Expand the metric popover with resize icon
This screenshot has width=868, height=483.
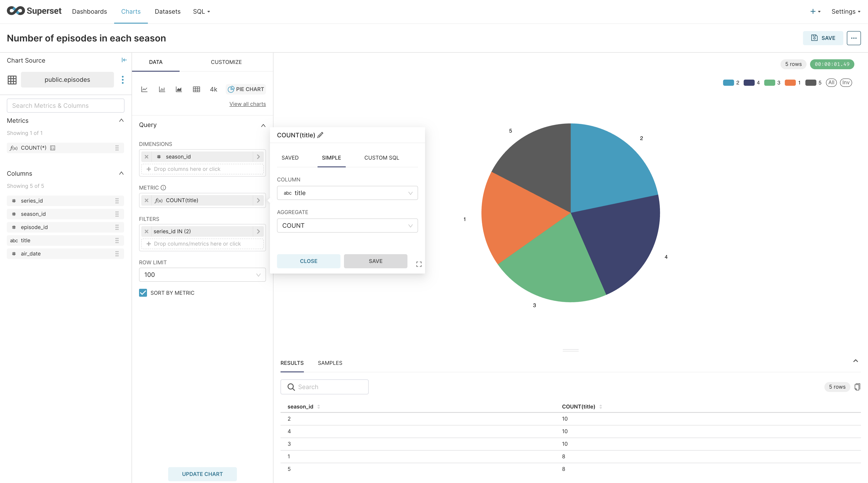pos(419,264)
